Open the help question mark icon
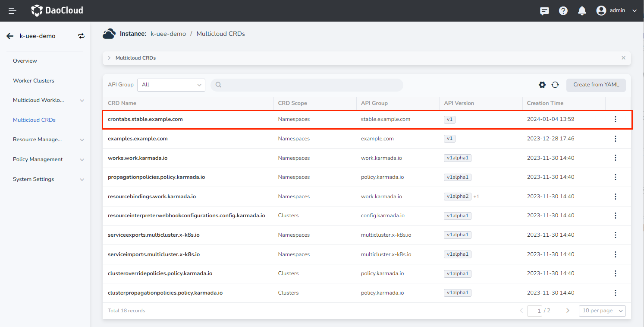 click(x=563, y=11)
